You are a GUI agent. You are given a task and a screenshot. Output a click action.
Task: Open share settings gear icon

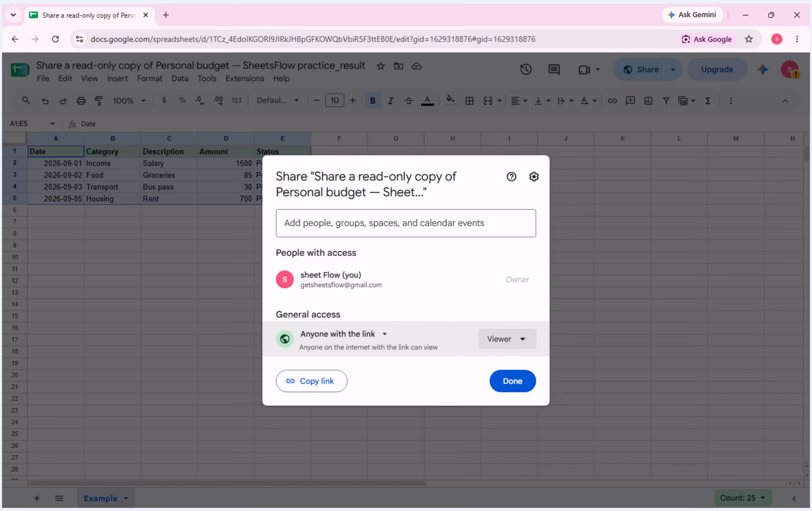(x=534, y=177)
